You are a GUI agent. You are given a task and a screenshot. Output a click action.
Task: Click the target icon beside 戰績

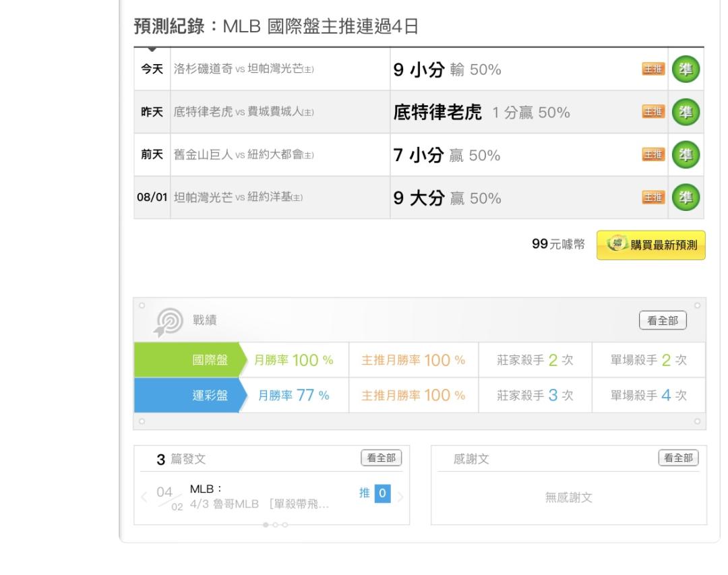pos(169,322)
